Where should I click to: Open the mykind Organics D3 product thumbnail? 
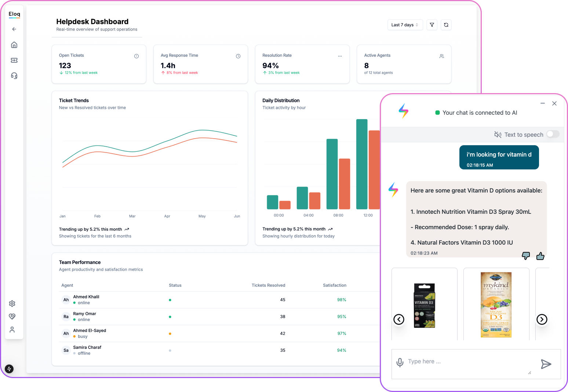(496, 305)
